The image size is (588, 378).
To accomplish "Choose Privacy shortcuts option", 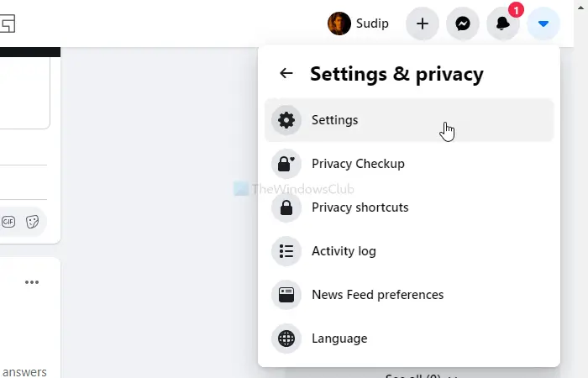I will [x=409, y=207].
